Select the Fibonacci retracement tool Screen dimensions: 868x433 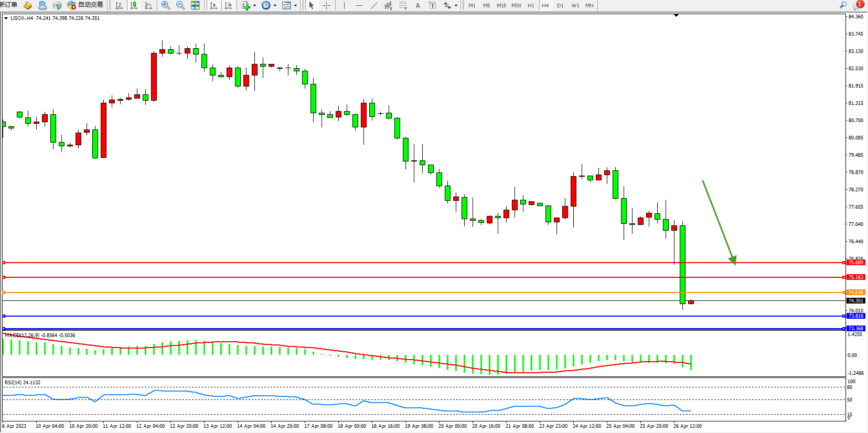pyautogui.click(x=403, y=5)
